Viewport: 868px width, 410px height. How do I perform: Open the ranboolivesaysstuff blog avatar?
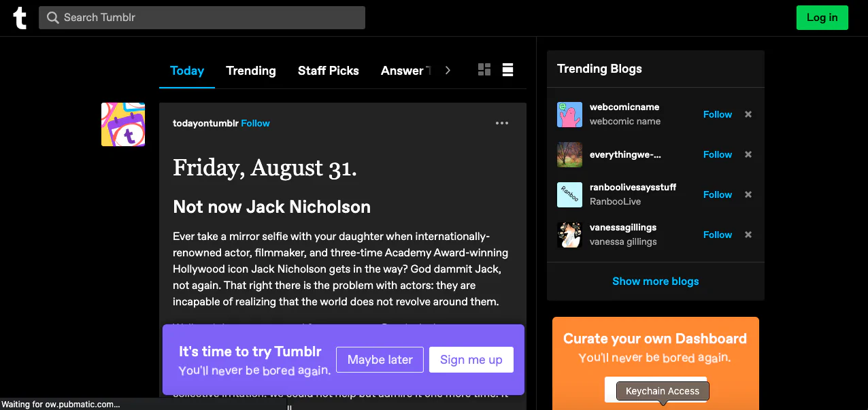(569, 194)
